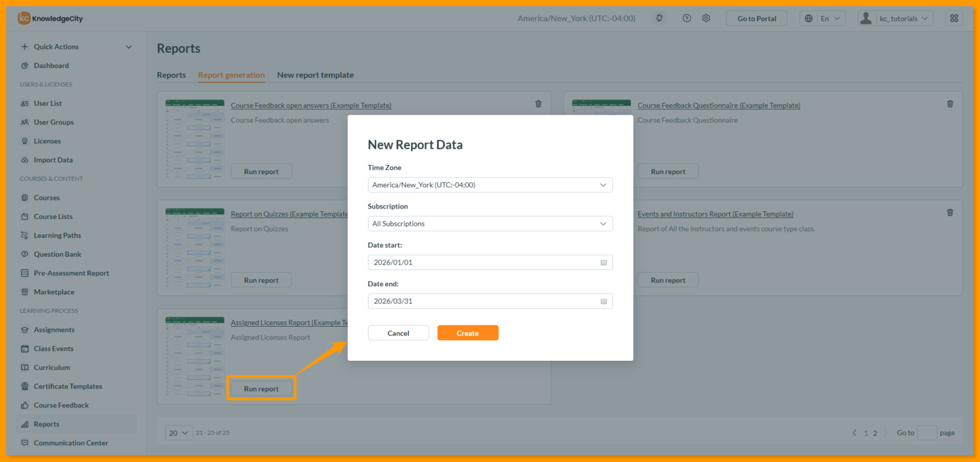Cancel the New Report Data dialog
Image resolution: width=980 pixels, height=462 pixels.
pos(398,333)
